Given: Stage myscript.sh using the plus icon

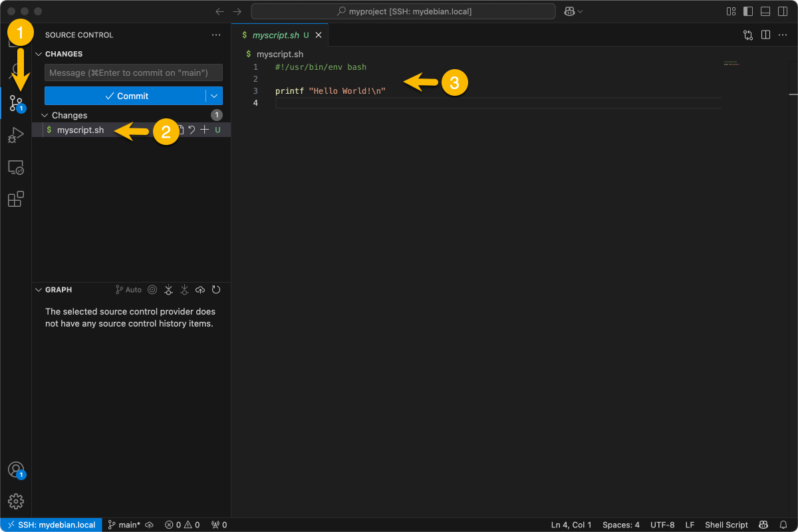Looking at the screenshot, I should click(x=204, y=130).
